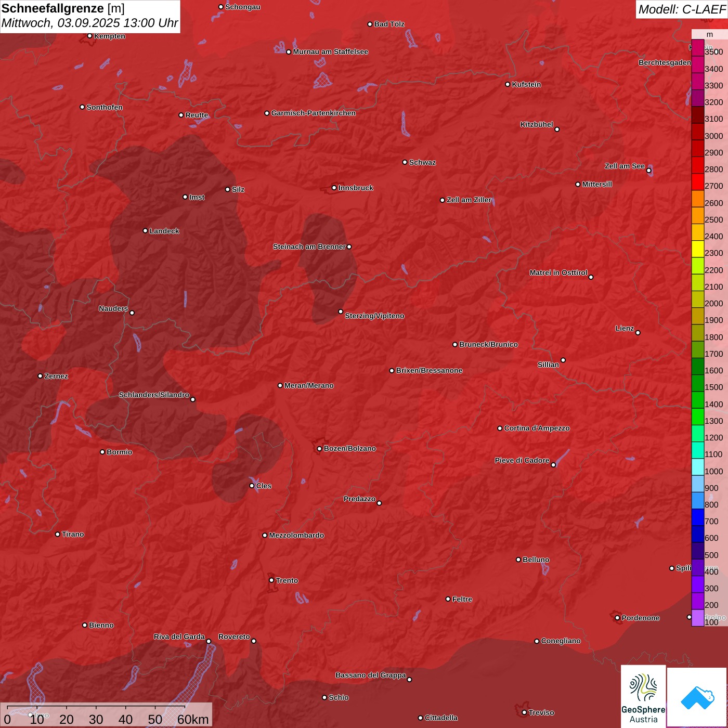The image size is (728, 728).
Task: Click the 'Lienz' label
Action: point(625,328)
